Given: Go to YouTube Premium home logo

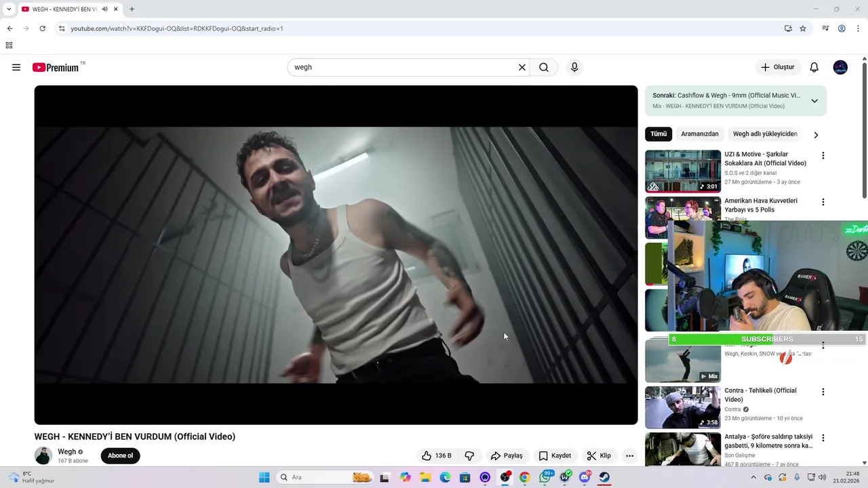Looking at the screenshot, I should coord(56,67).
